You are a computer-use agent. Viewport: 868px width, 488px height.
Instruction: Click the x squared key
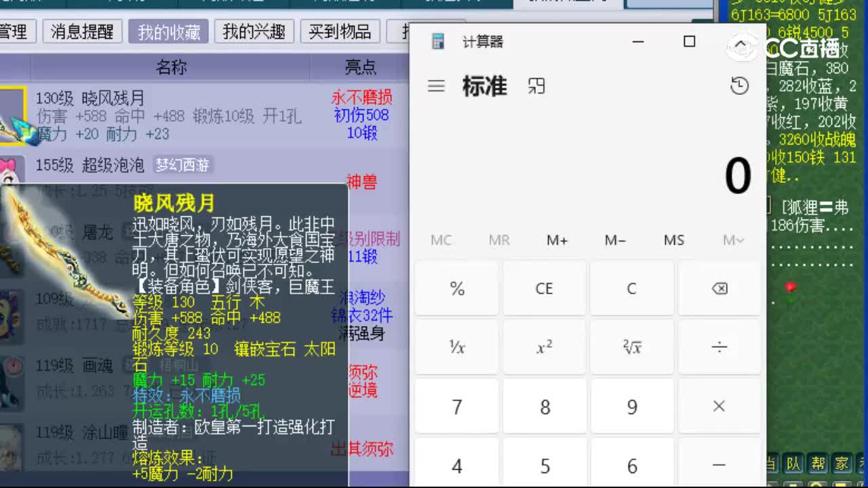pos(544,348)
